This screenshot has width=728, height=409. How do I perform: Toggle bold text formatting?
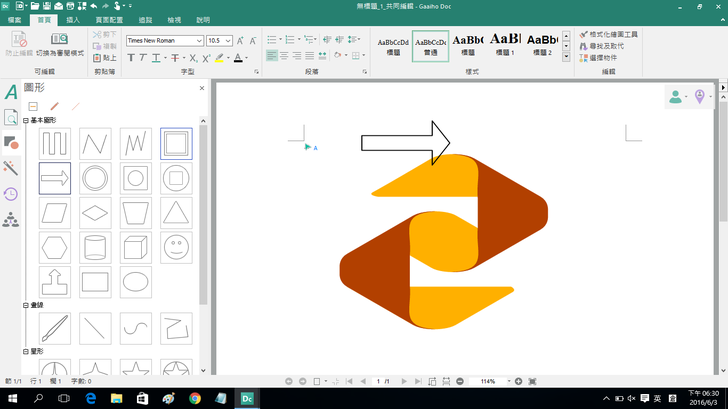tap(131, 57)
